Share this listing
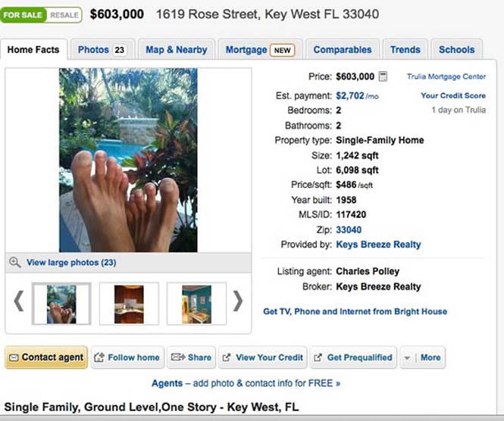 click(x=190, y=357)
